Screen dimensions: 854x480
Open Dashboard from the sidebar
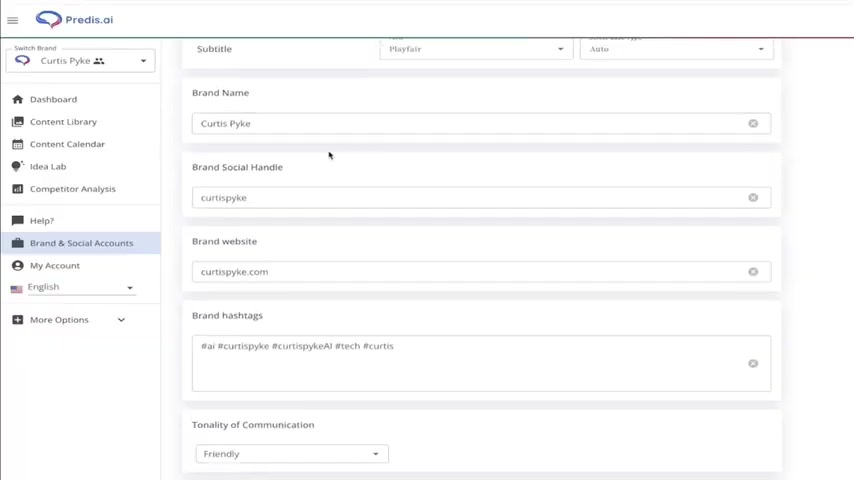(x=53, y=99)
